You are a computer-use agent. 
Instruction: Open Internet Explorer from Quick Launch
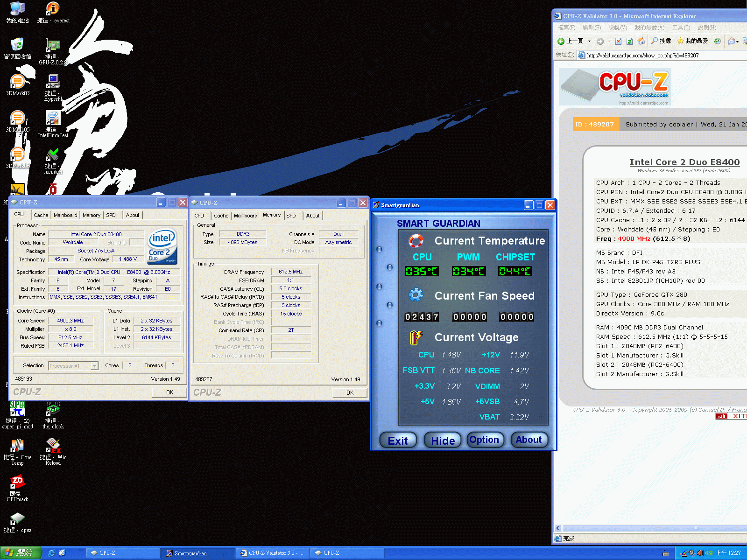tap(51, 553)
